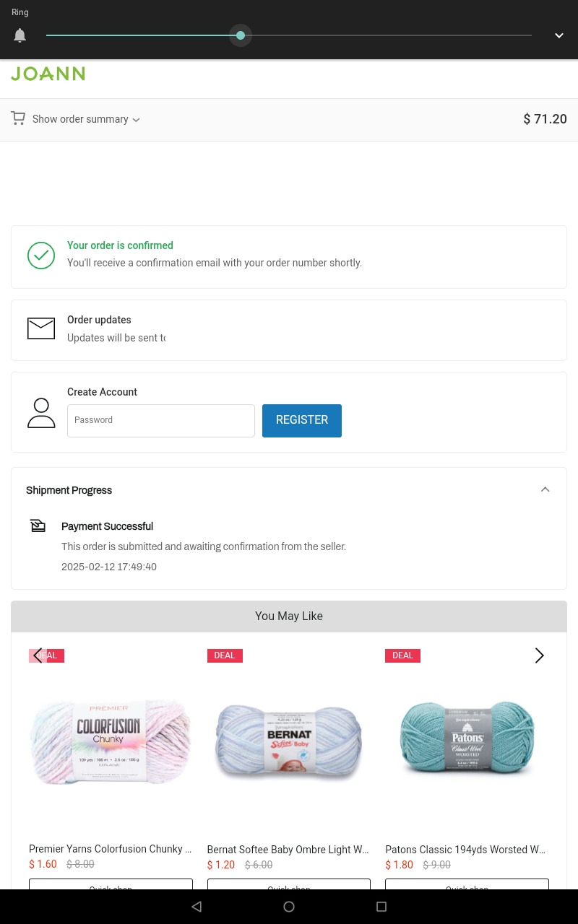
Task: Click the REGISTER button
Action: (301, 420)
